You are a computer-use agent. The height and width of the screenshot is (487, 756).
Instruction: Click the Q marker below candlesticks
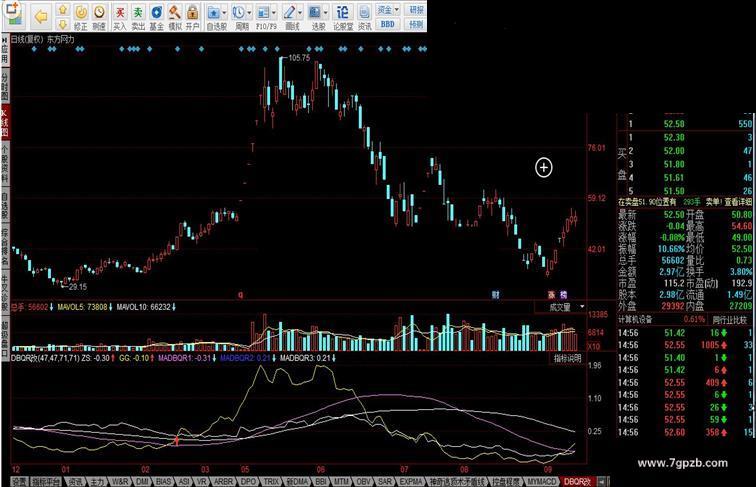point(241,295)
